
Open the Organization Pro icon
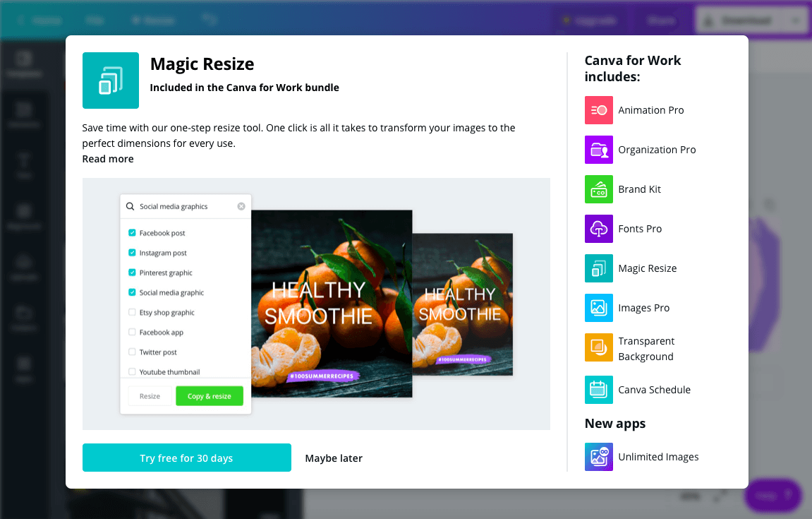click(599, 150)
